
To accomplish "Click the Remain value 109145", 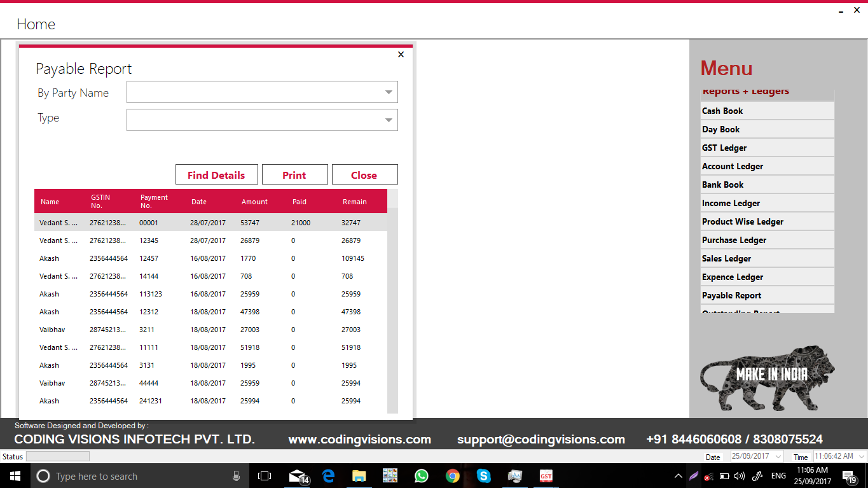I will pyautogui.click(x=353, y=258).
